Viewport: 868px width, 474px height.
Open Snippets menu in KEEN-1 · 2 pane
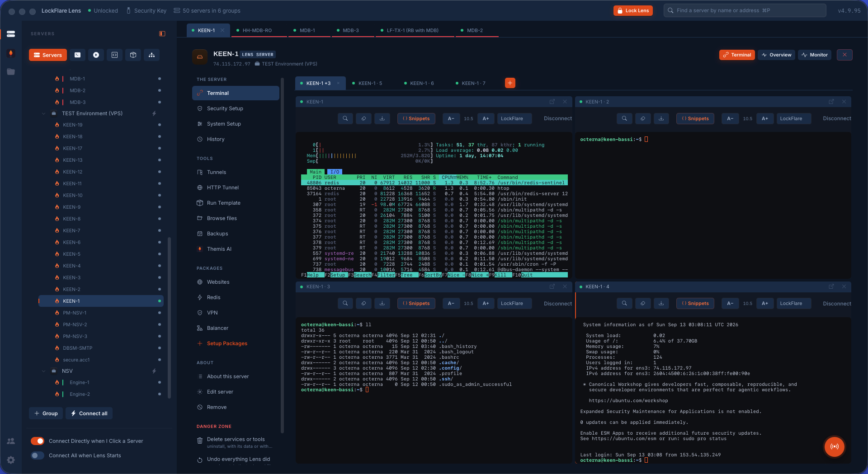[x=695, y=118]
